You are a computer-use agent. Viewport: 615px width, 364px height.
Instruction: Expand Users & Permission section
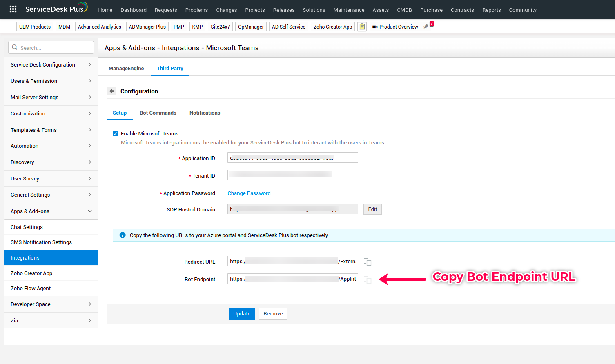point(51,81)
